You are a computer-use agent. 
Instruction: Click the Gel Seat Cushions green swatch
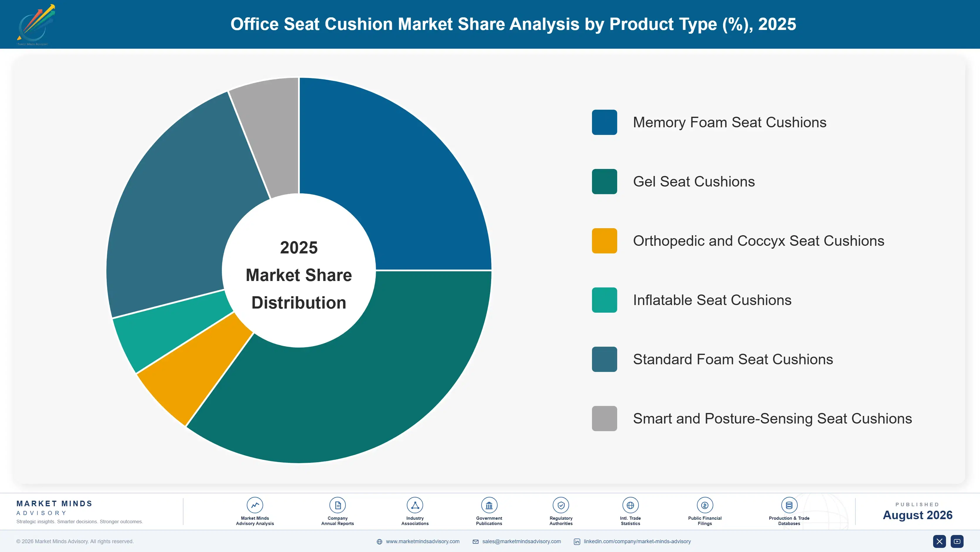click(x=604, y=182)
